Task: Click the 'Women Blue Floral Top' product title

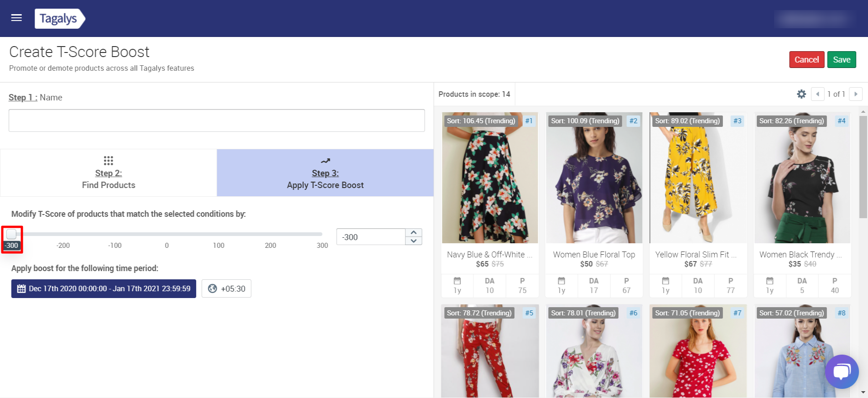Action: (x=594, y=255)
